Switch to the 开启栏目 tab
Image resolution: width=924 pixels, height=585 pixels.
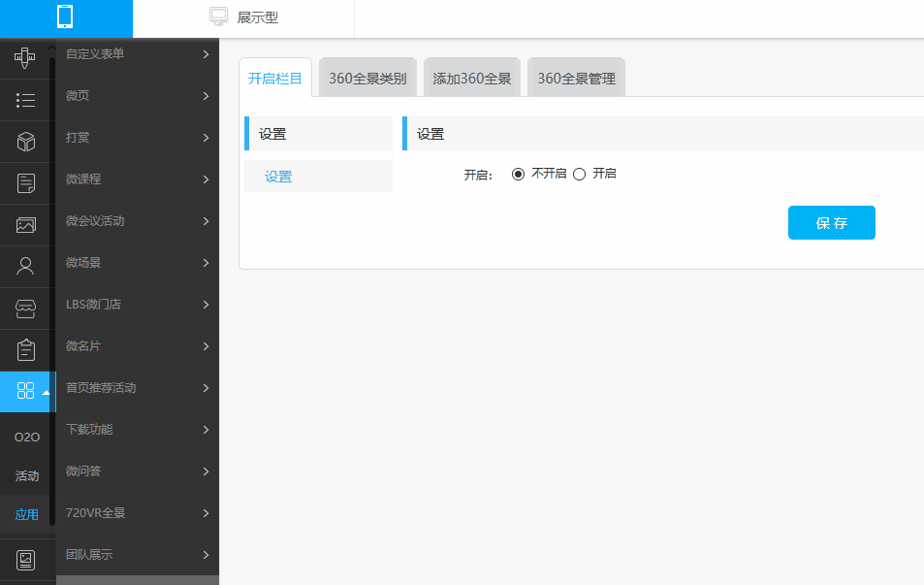(x=275, y=78)
